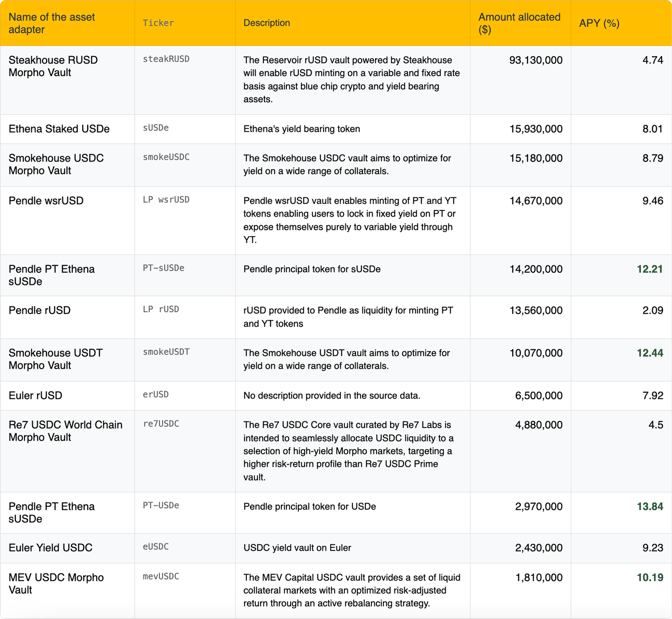Click the APY (%) column header
The width and height of the screenshot is (672, 619).
click(x=599, y=23)
